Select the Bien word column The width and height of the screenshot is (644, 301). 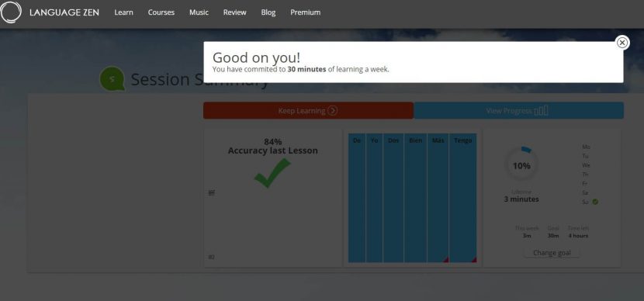[415, 198]
